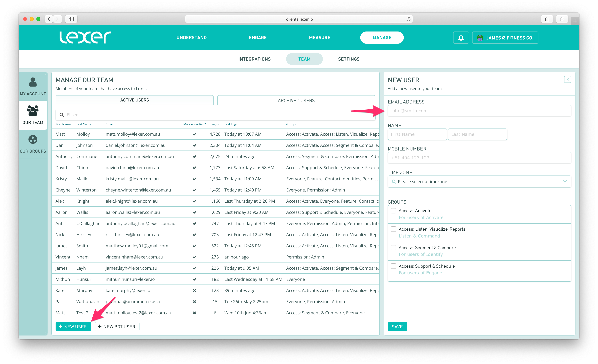Save the new user
The image size is (598, 364).
click(x=397, y=327)
